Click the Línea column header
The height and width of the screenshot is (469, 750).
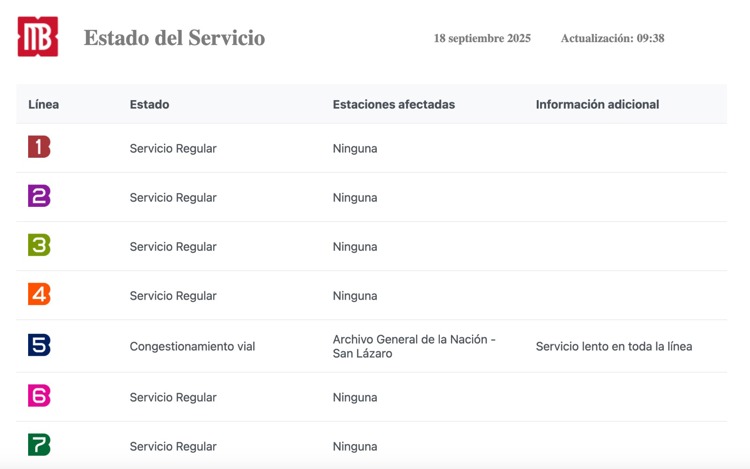(x=44, y=104)
